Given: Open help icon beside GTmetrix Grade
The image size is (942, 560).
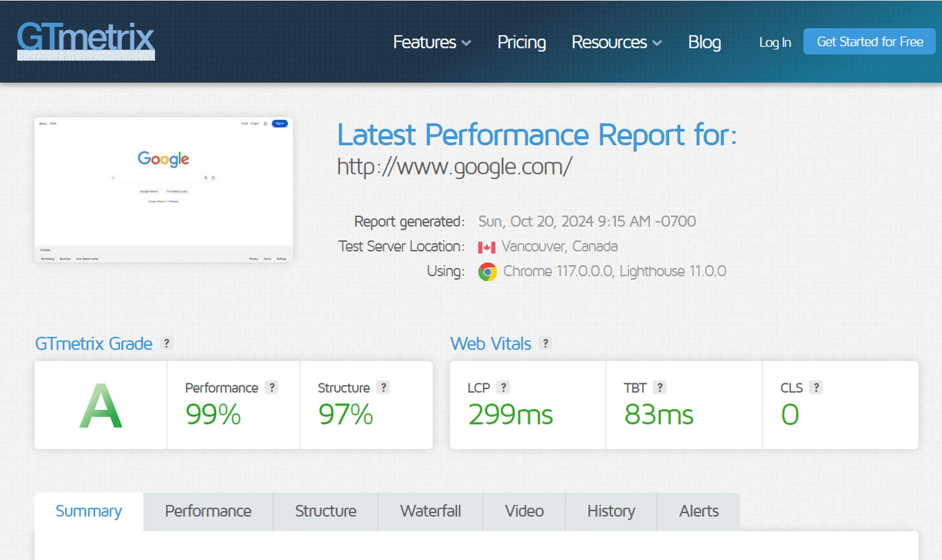Looking at the screenshot, I should (x=167, y=344).
